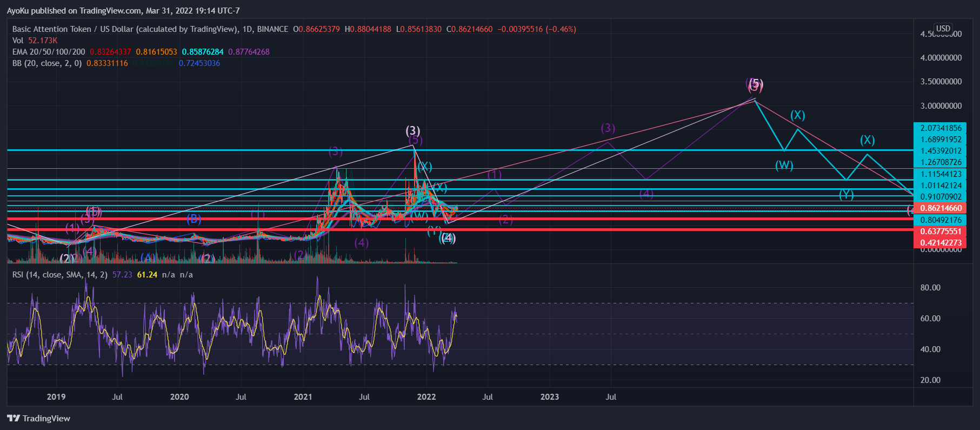The height and width of the screenshot is (430, 980).
Task: Click the 2.07341856 price level tag
Action: 941,128
